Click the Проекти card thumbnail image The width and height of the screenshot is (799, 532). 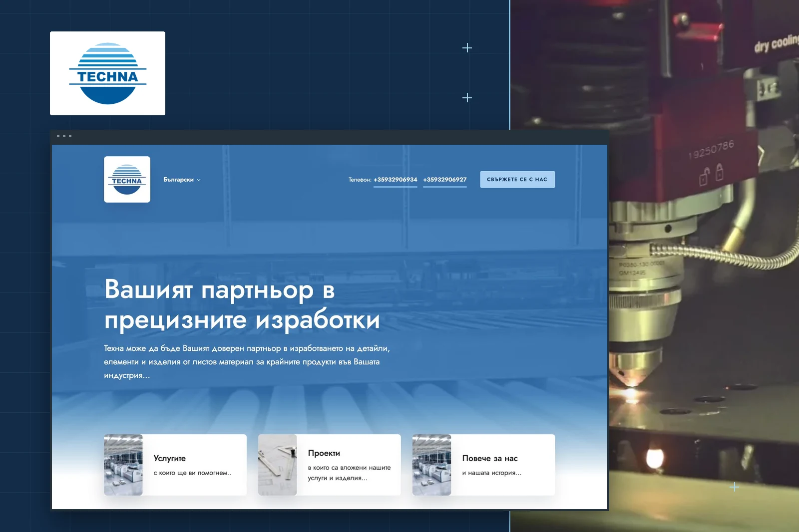pyautogui.click(x=278, y=465)
